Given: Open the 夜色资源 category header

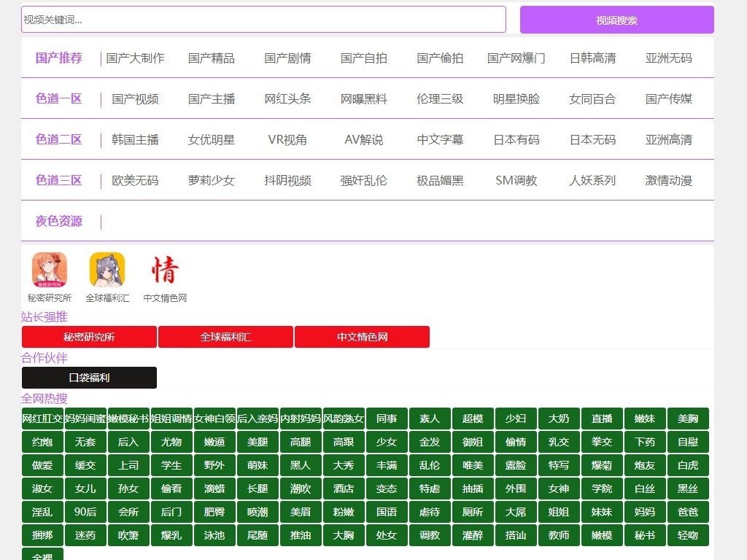Looking at the screenshot, I should 59,221.
